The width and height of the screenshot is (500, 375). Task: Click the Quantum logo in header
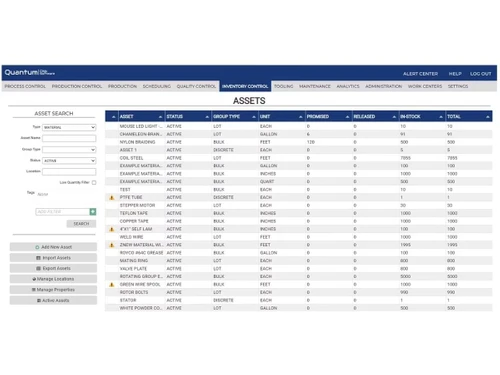pos(30,72)
